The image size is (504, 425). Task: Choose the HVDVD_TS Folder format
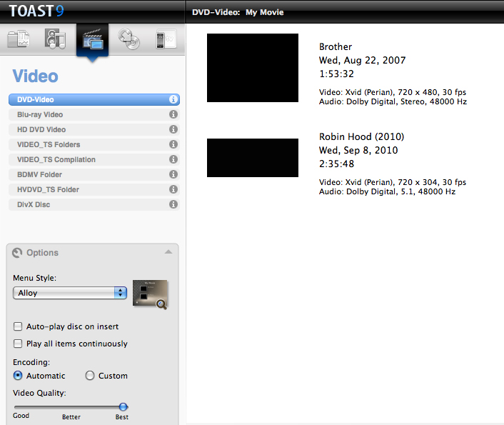coord(94,189)
